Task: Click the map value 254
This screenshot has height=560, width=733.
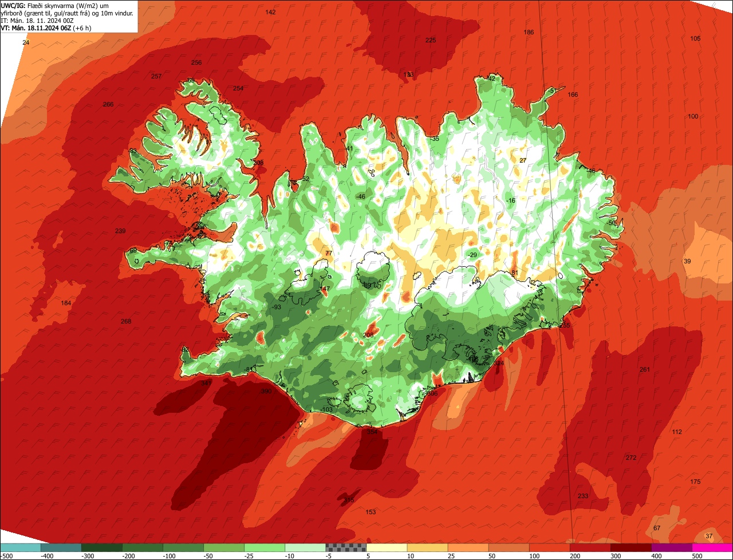Action: tap(238, 88)
